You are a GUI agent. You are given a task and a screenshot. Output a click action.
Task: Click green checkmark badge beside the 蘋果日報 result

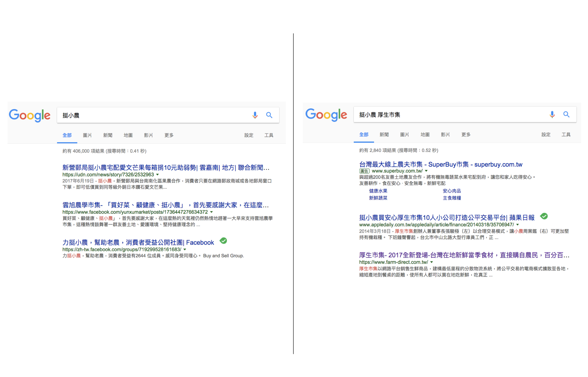coord(544,216)
